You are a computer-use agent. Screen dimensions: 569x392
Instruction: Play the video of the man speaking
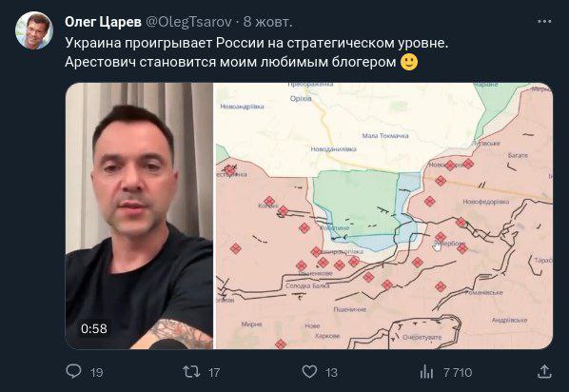pos(139,216)
